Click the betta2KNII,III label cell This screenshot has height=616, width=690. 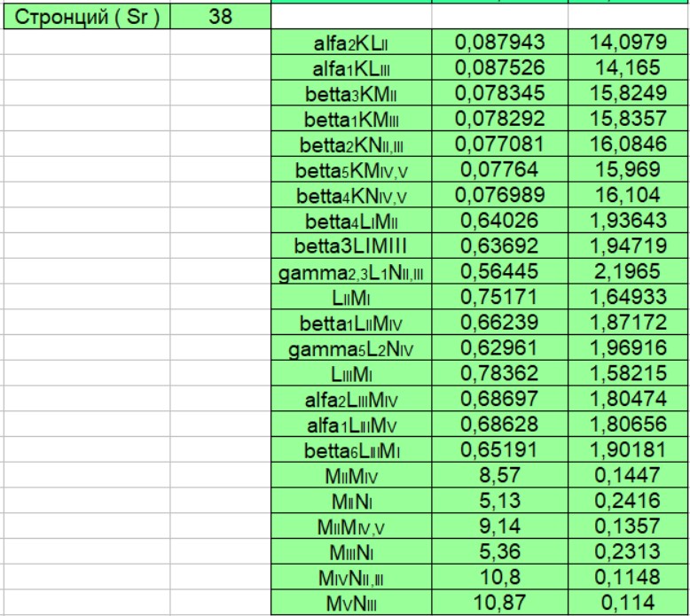(x=351, y=144)
